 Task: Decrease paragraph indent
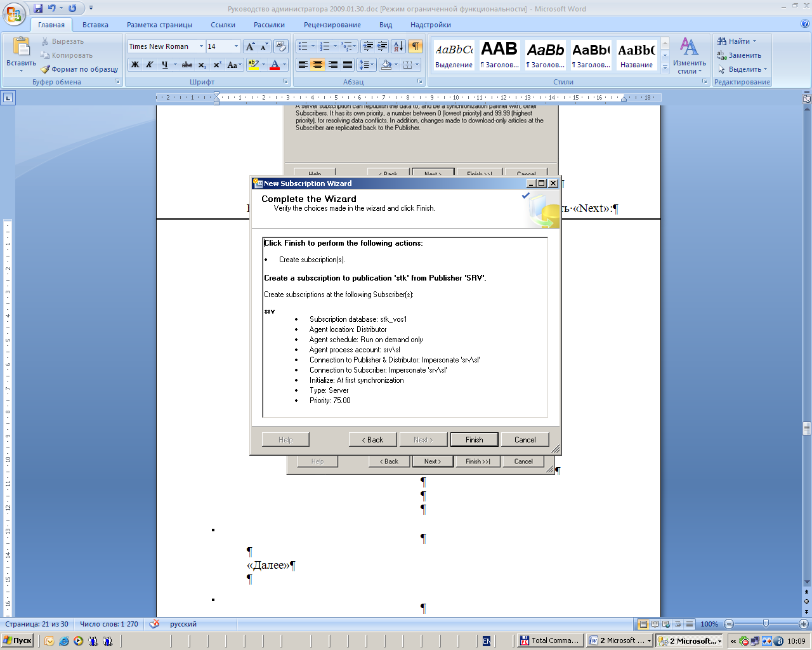367,46
